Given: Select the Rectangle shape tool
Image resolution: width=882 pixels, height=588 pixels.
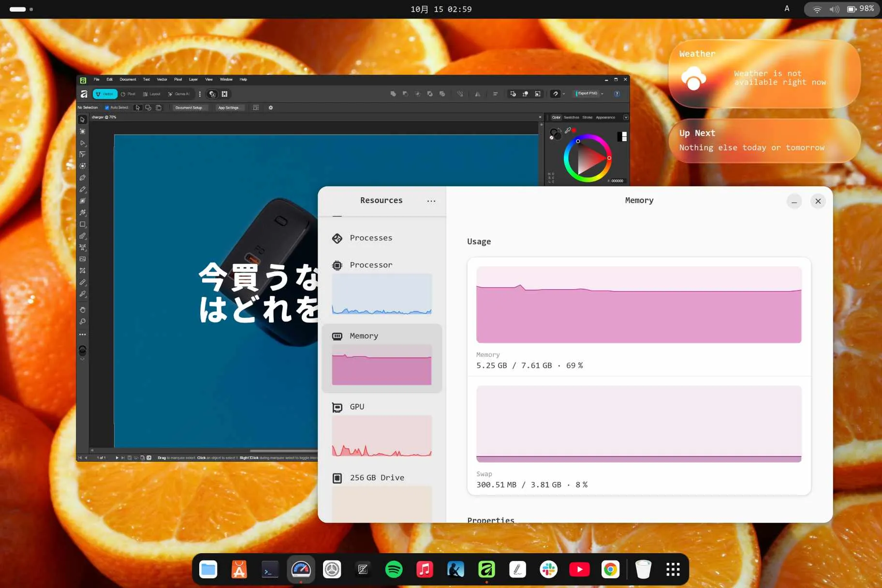Looking at the screenshot, I should (83, 224).
